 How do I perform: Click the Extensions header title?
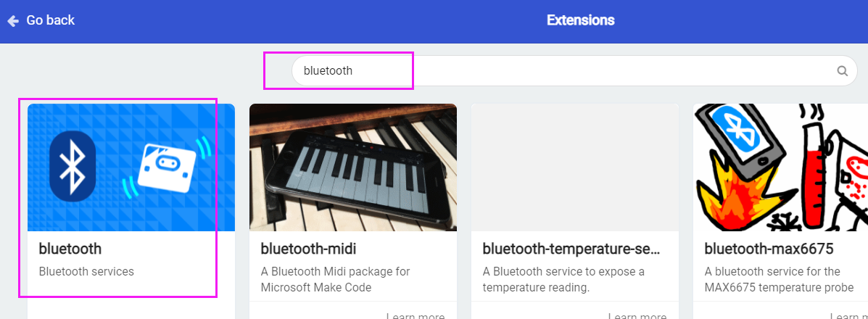581,20
